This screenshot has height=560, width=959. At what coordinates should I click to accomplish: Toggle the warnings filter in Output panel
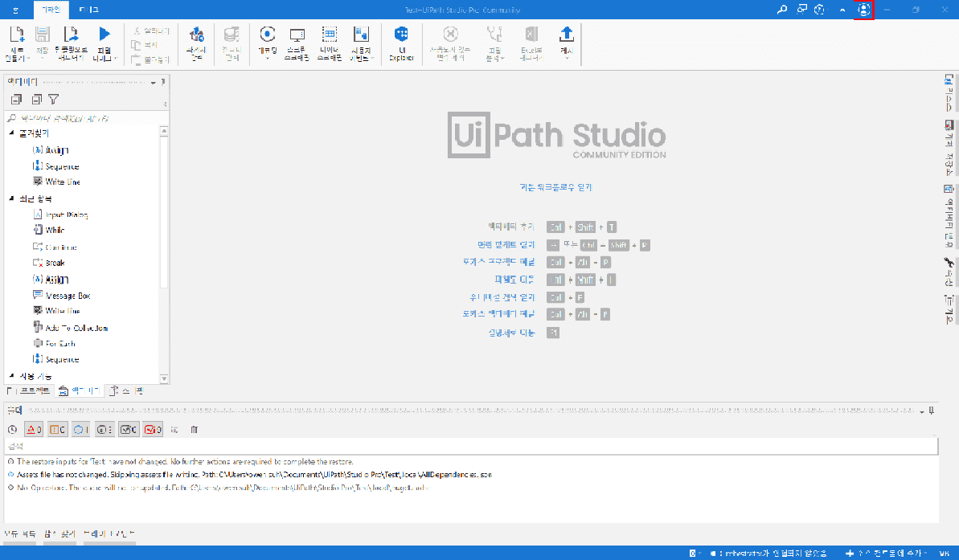tap(58, 430)
